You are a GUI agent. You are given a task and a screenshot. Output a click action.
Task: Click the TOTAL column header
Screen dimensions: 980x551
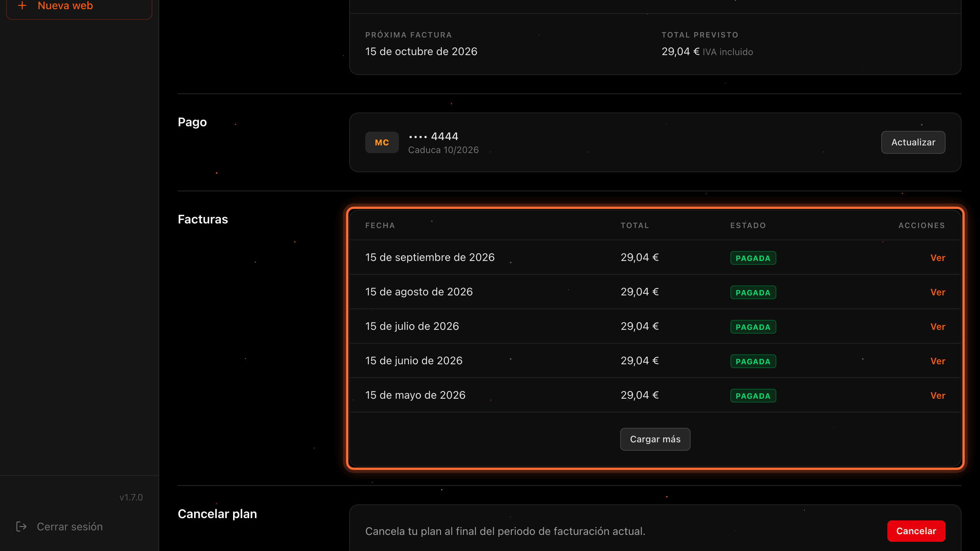point(635,225)
